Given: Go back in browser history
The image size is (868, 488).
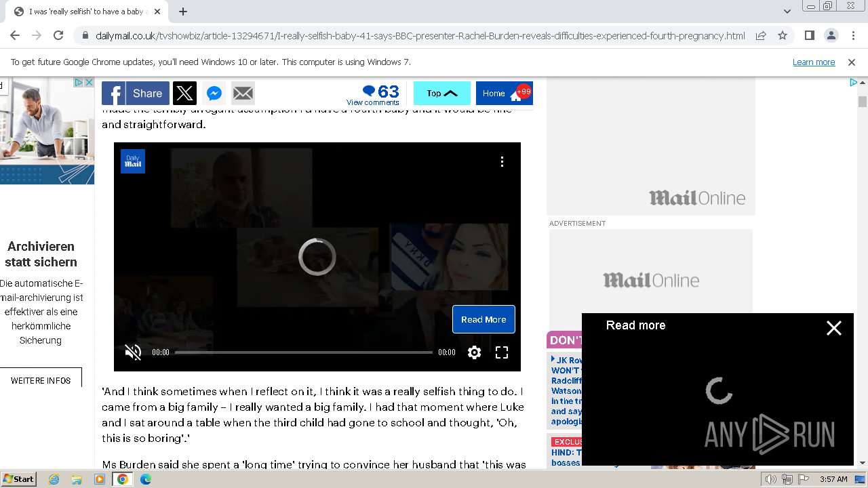Looking at the screenshot, I should click(15, 36).
